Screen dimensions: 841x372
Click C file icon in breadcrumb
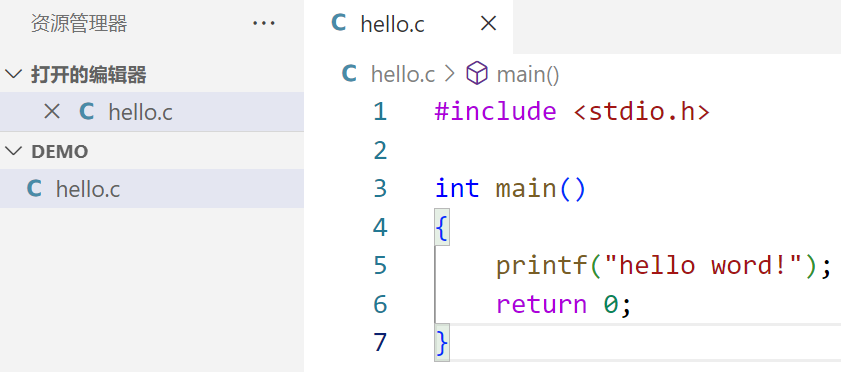[x=349, y=73]
